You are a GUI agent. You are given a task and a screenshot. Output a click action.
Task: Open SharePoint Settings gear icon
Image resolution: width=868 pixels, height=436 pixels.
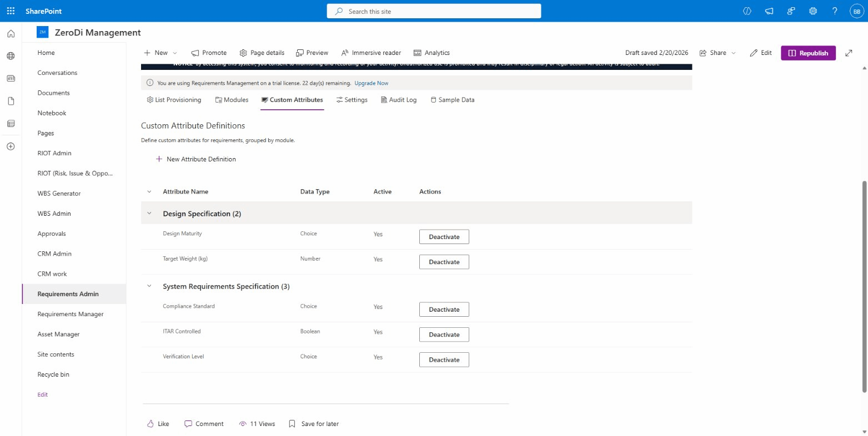812,11
